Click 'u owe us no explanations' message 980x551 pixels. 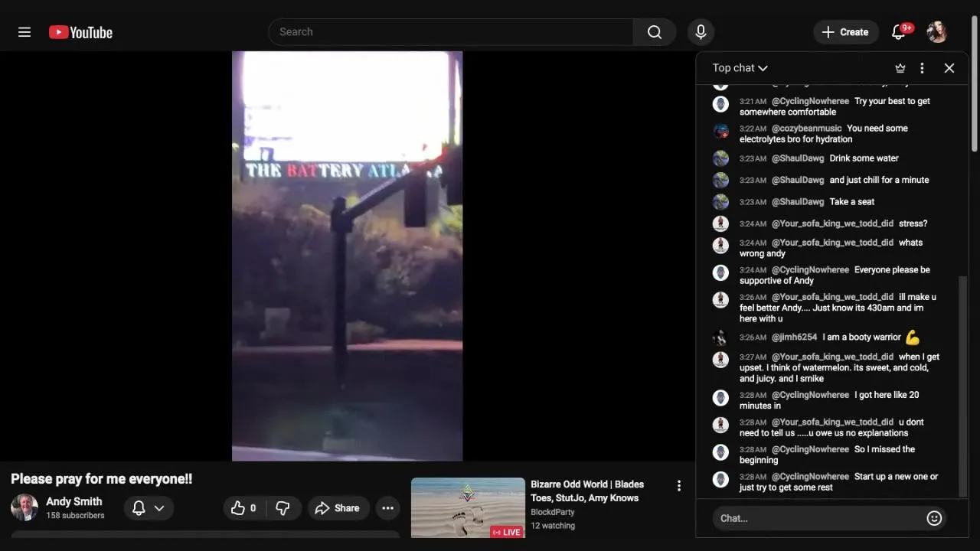click(x=831, y=428)
